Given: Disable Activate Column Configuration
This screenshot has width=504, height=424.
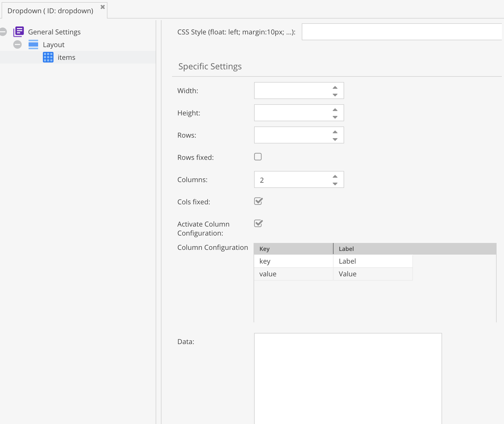Looking at the screenshot, I should point(258,224).
